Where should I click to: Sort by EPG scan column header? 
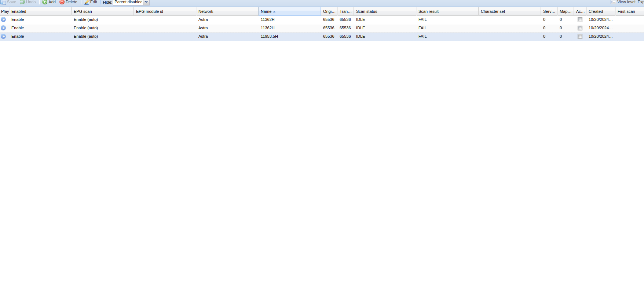click(103, 11)
